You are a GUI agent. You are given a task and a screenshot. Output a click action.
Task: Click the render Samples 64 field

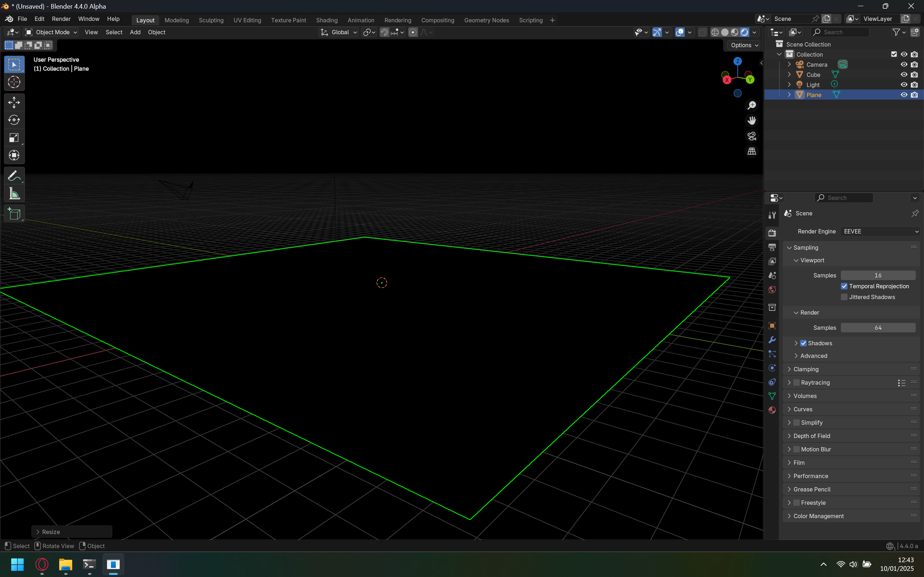pos(878,328)
